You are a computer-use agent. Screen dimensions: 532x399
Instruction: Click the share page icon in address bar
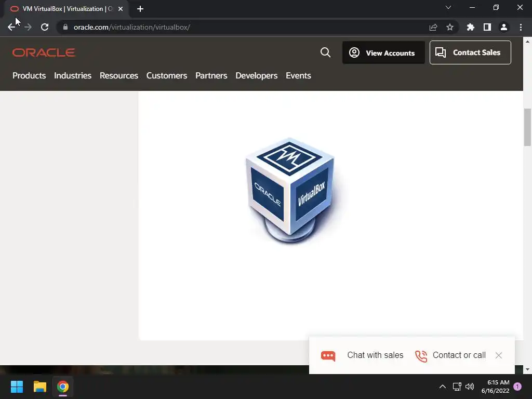click(433, 27)
